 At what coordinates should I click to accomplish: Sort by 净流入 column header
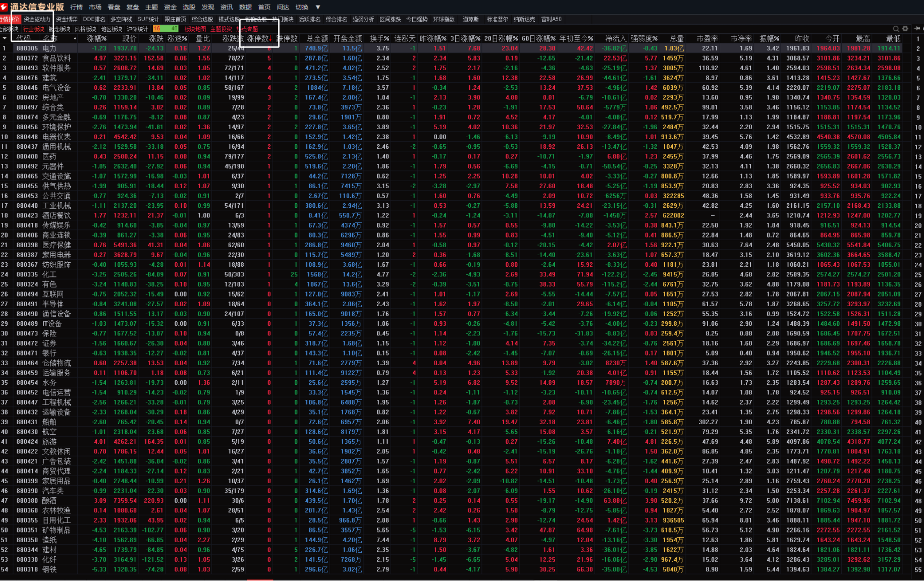point(616,38)
